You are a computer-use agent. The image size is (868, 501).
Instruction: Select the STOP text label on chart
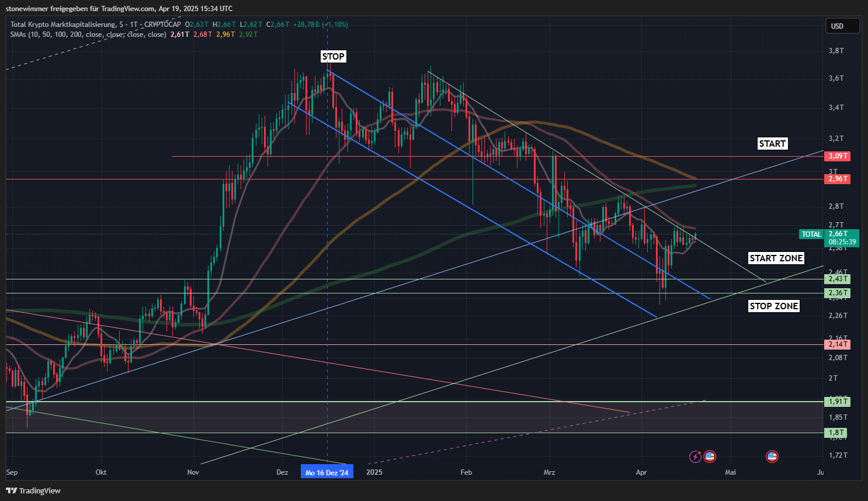[334, 57]
